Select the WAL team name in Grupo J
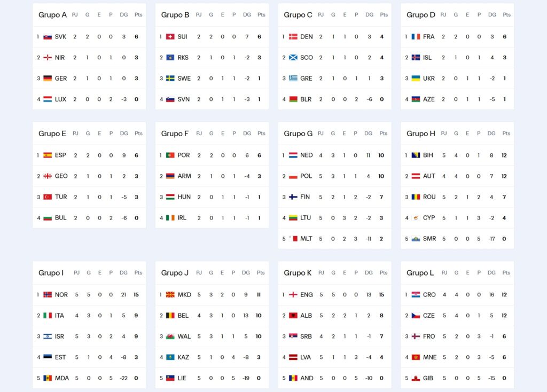The width and height of the screenshot is (547, 392). pos(184,336)
